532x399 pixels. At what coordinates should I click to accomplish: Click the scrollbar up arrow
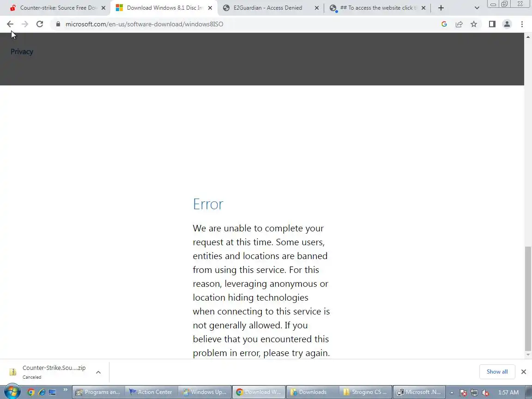527,36
